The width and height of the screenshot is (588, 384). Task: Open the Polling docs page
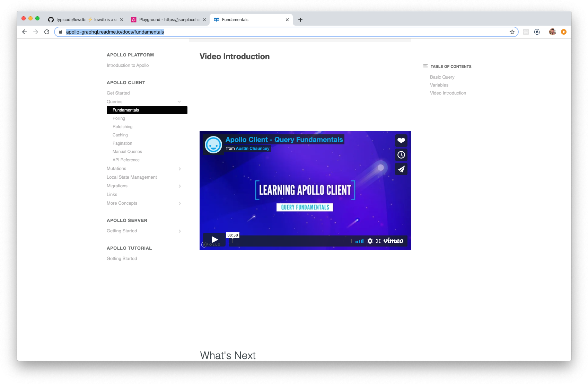119,118
